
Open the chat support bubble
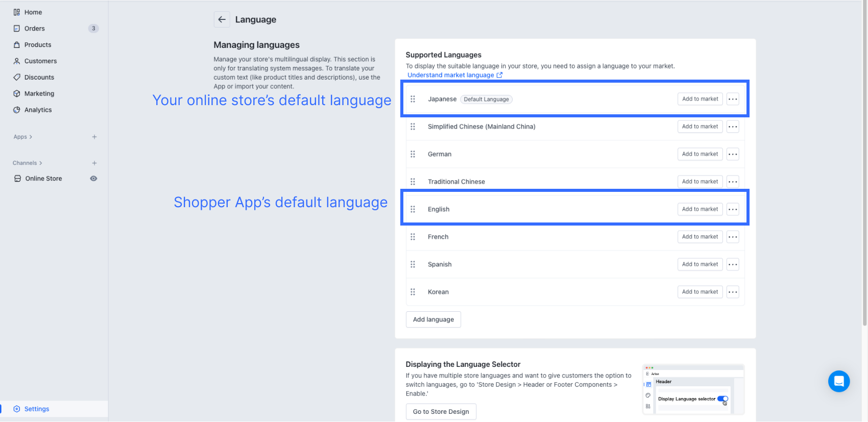839,381
